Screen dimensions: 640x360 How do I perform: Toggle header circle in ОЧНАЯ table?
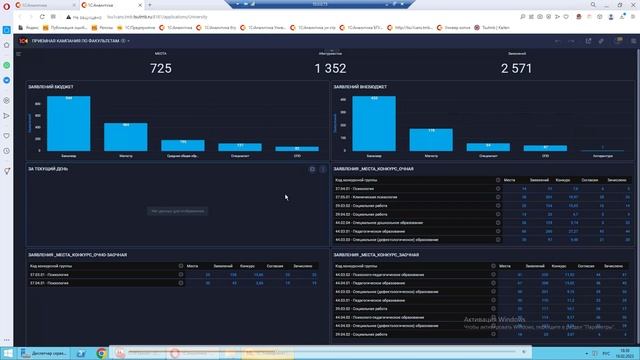[x=498, y=180]
